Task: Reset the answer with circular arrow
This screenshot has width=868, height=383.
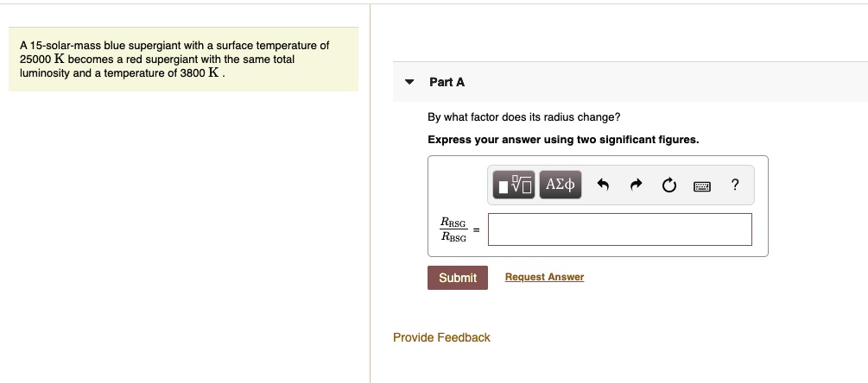Action: 669,185
